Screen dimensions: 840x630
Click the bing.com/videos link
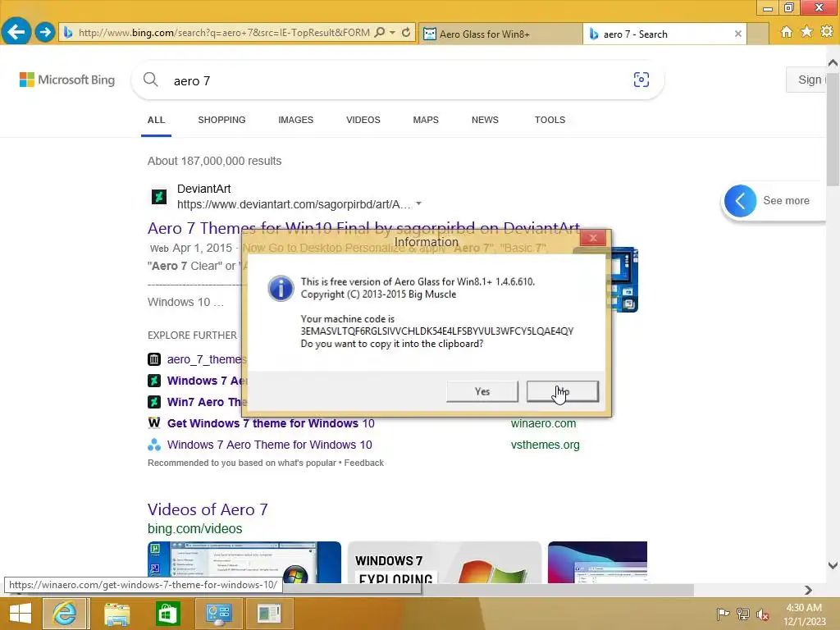[x=195, y=529]
